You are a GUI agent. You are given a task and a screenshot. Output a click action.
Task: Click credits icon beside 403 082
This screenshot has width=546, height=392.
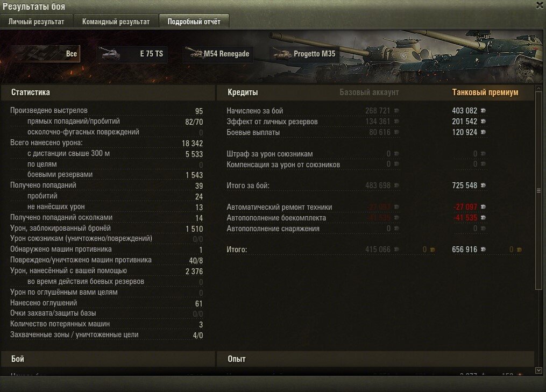483,110
